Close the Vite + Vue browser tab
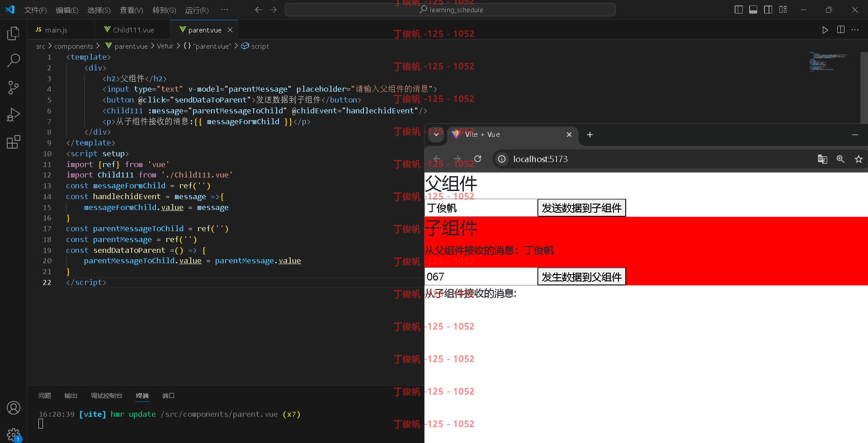Image resolution: width=868 pixels, height=443 pixels. [x=569, y=135]
